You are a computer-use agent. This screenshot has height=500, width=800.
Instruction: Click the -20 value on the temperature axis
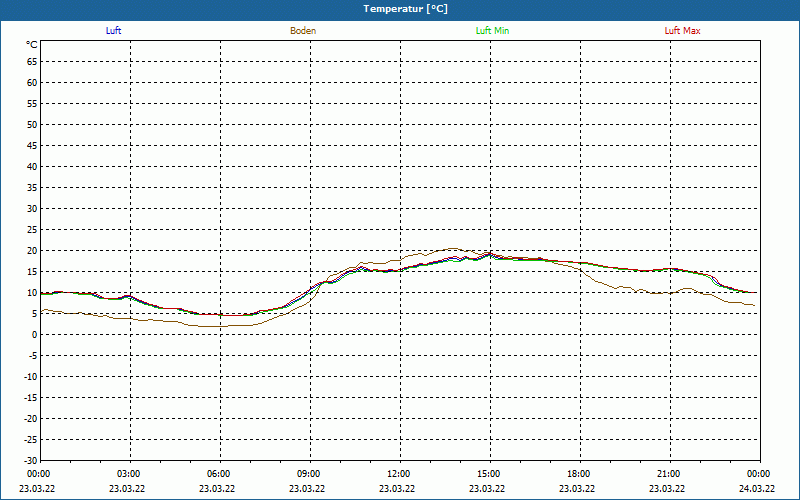(x=31, y=419)
